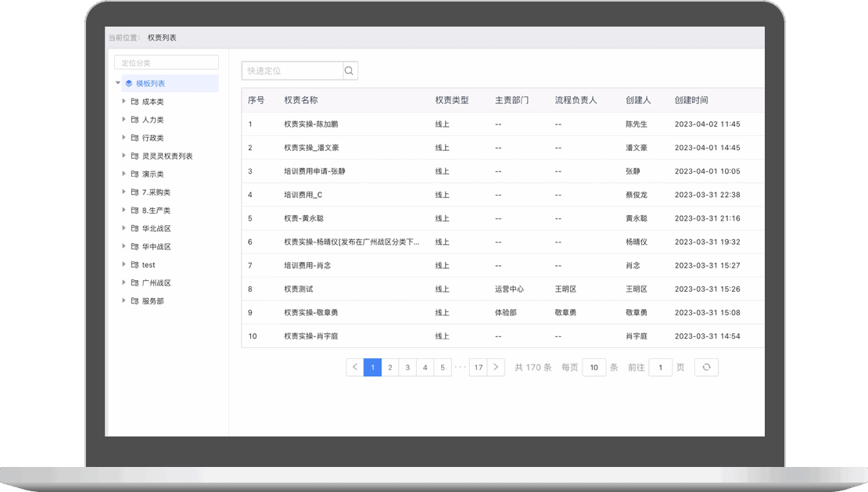The image size is (868, 492).
Task: Click the folder icon for 人力类
Action: (x=135, y=120)
